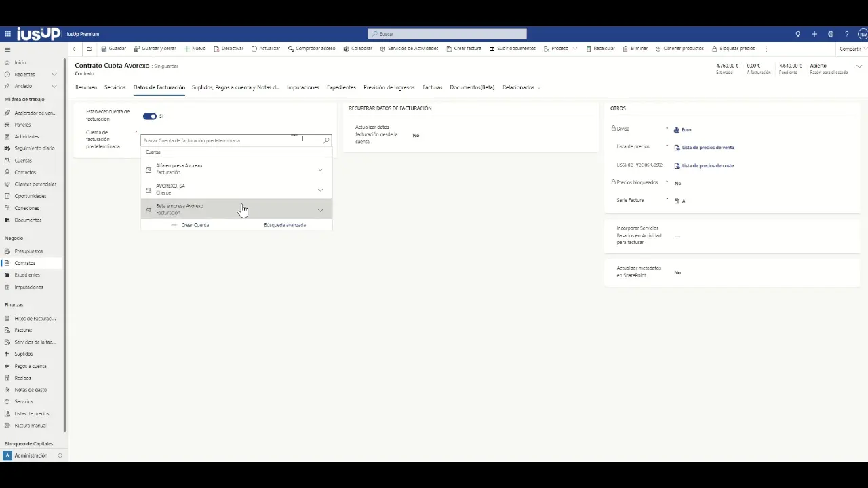Click the Guardar save icon

tap(104, 49)
